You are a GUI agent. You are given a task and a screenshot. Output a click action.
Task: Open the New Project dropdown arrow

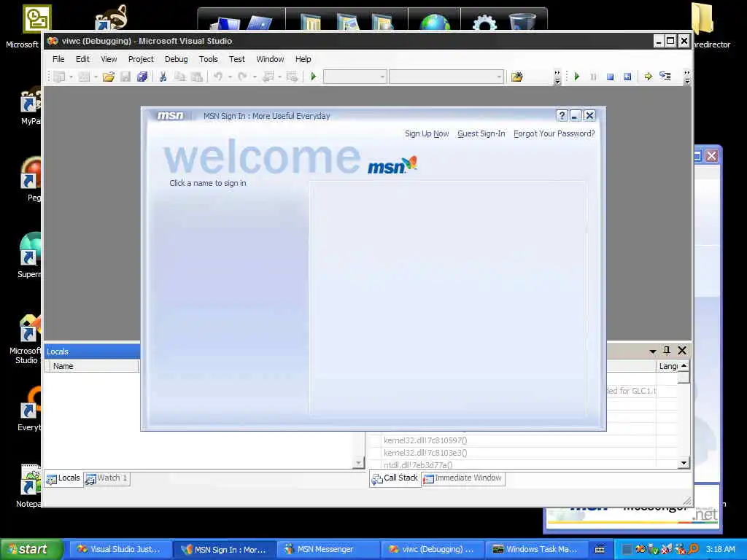coord(71,77)
